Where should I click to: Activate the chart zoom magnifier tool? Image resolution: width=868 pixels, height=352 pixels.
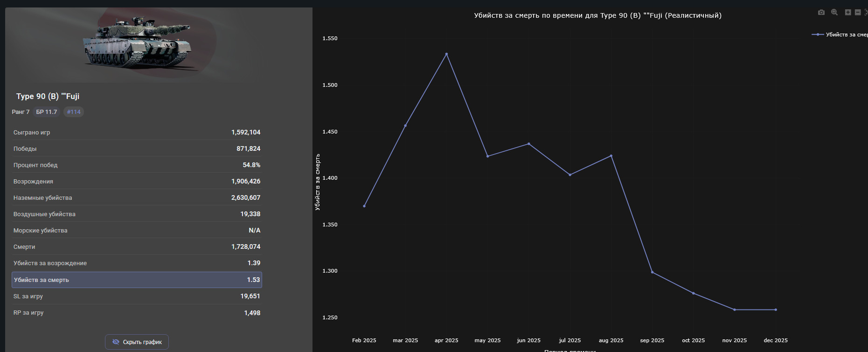coord(834,13)
